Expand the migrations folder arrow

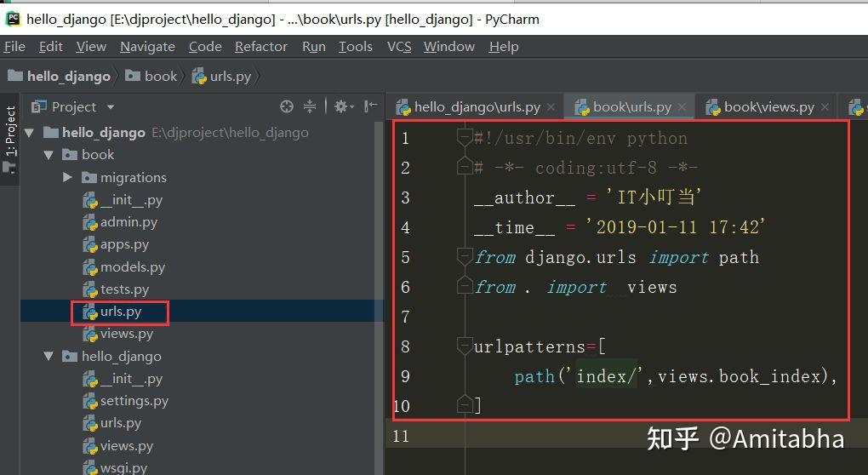67,177
